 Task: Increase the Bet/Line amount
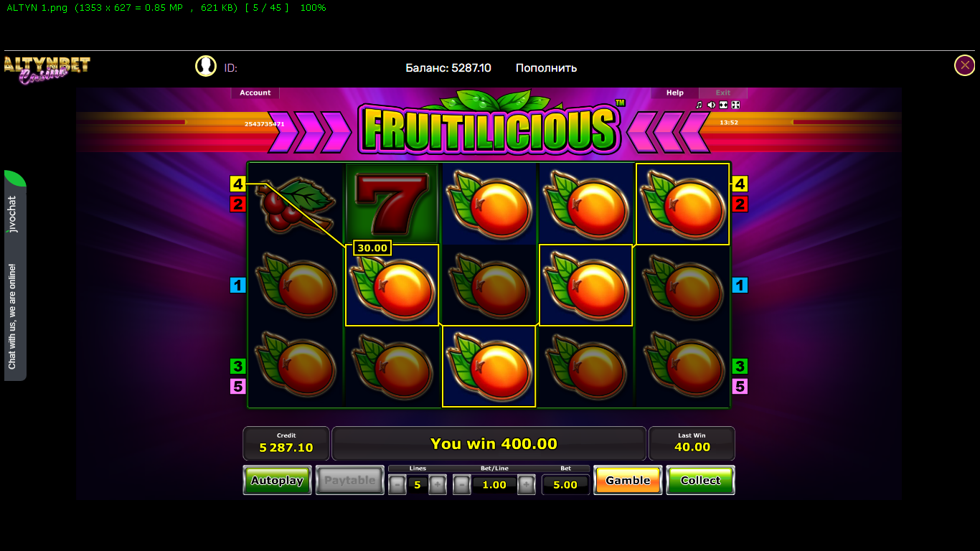(x=527, y=485)
